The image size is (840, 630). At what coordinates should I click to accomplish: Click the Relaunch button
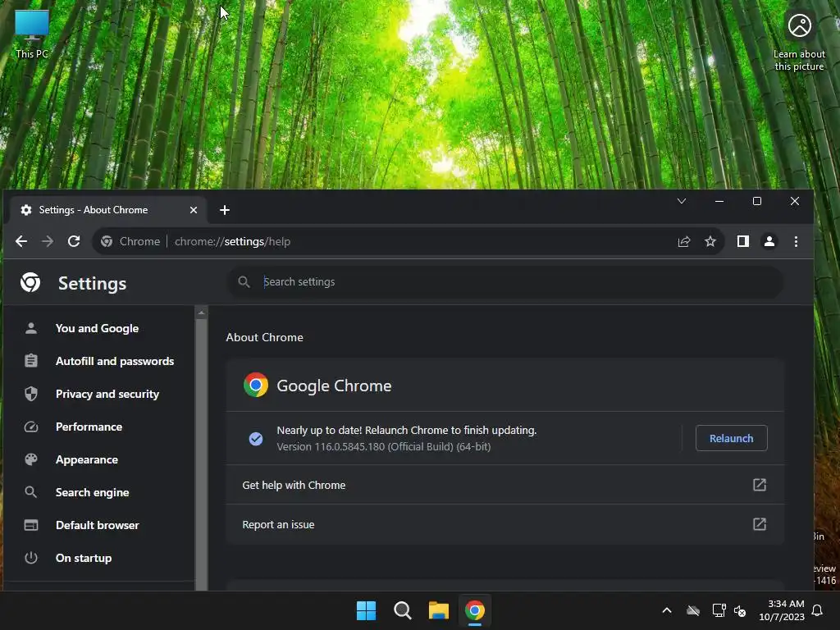click(x=731, y=438)
